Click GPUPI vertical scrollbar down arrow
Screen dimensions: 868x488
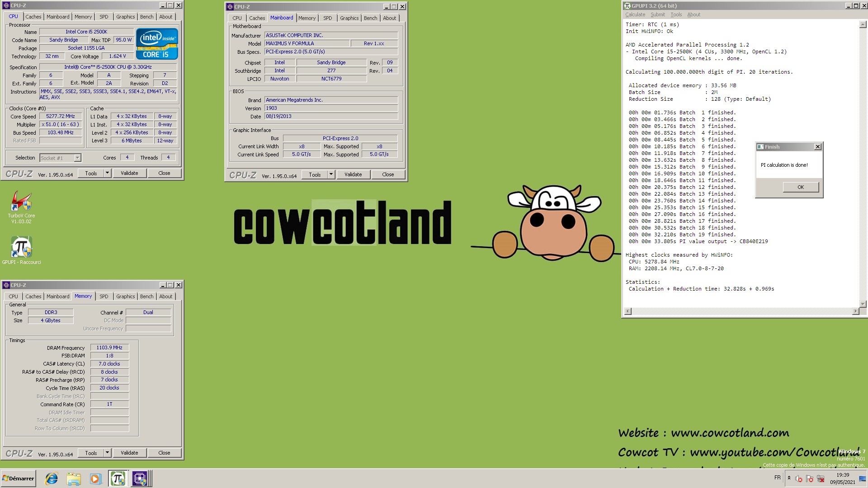863,304
